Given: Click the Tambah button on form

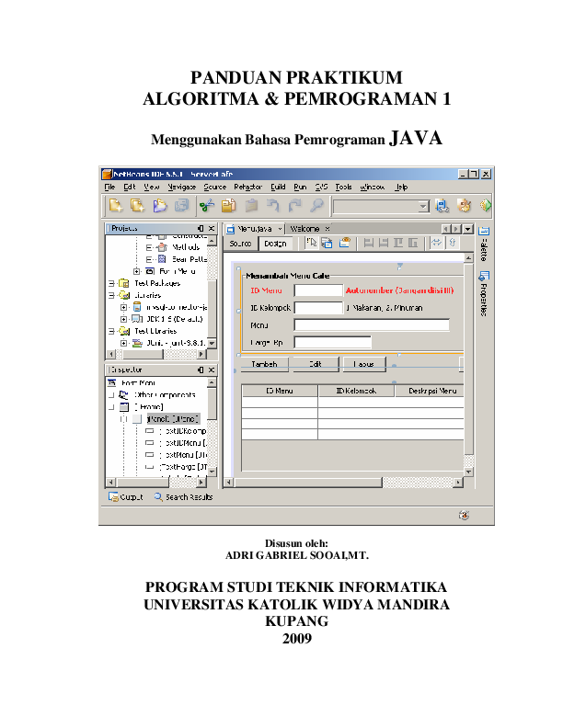Looking at the screenshot, I should (x=264, y=364).
